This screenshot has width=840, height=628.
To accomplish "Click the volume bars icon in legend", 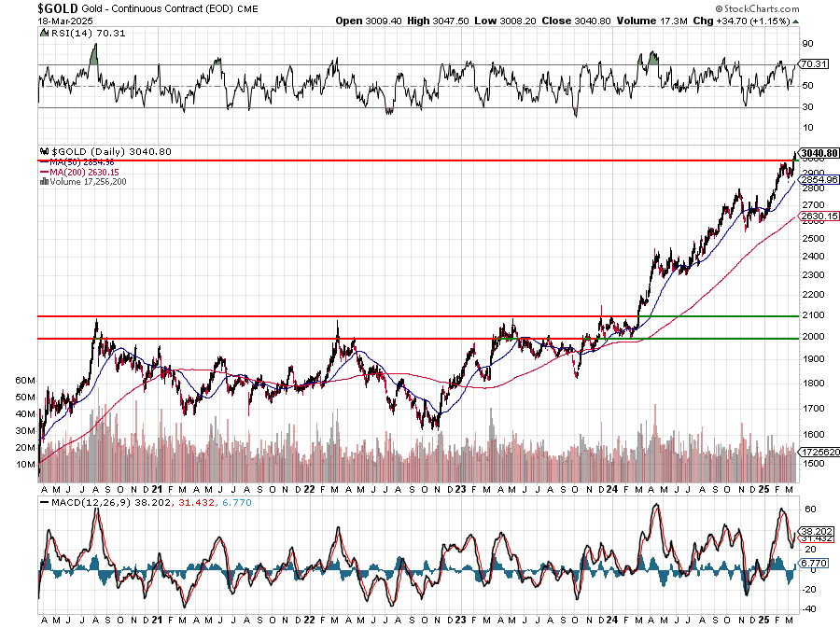I will click(45, 182).
